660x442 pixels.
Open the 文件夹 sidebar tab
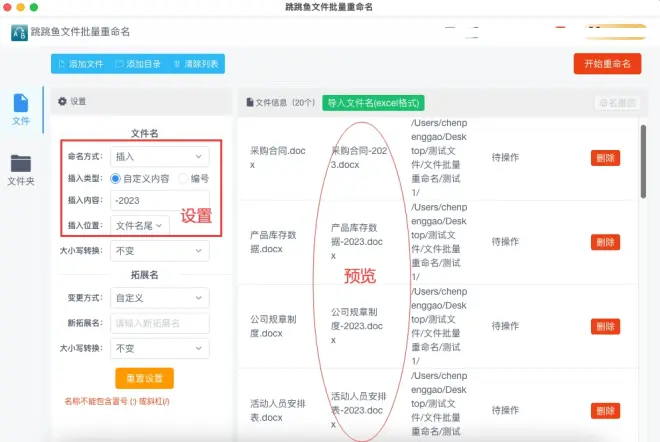point(21,170)
